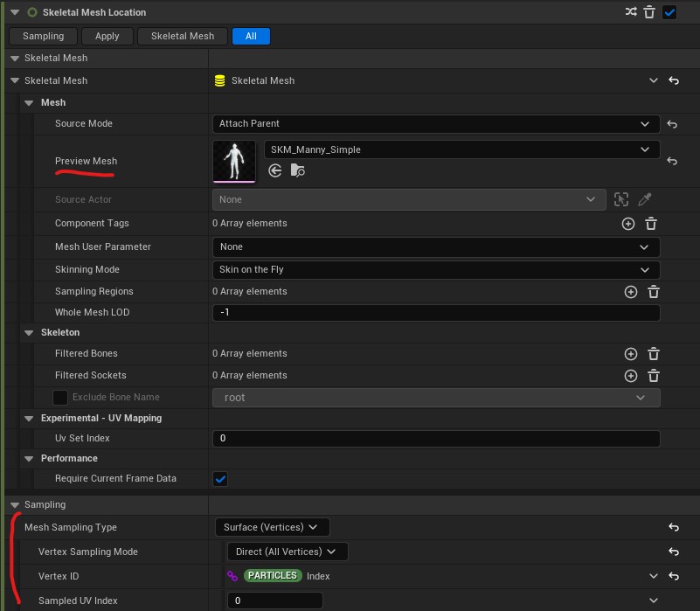Reset Vertex Sampling Mode to default
Screen dimensions: 700x611
(674, 552)
